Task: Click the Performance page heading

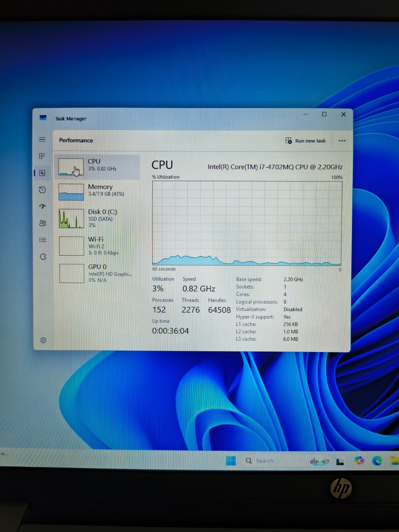Action: pyautogui.click(x=76, y=140)
